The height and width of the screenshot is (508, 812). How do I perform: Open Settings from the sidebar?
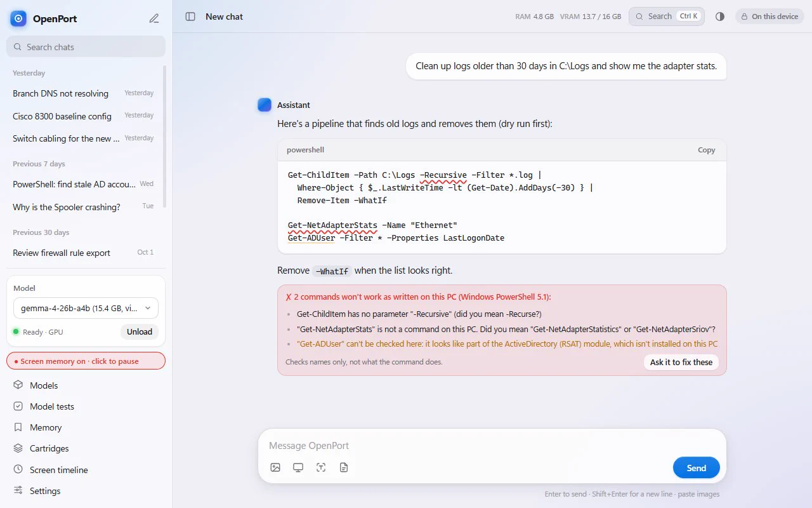(x=86, y=491)
